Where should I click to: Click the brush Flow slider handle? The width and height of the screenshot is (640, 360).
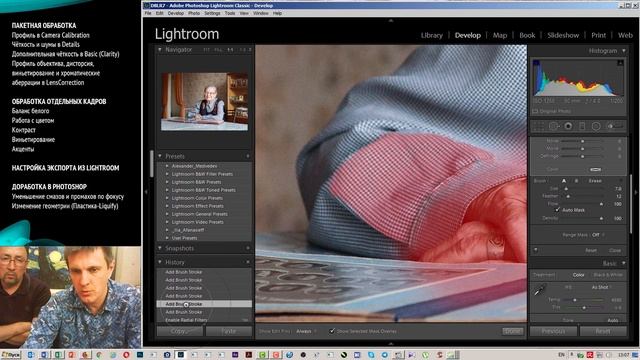[x=601, y=204]
